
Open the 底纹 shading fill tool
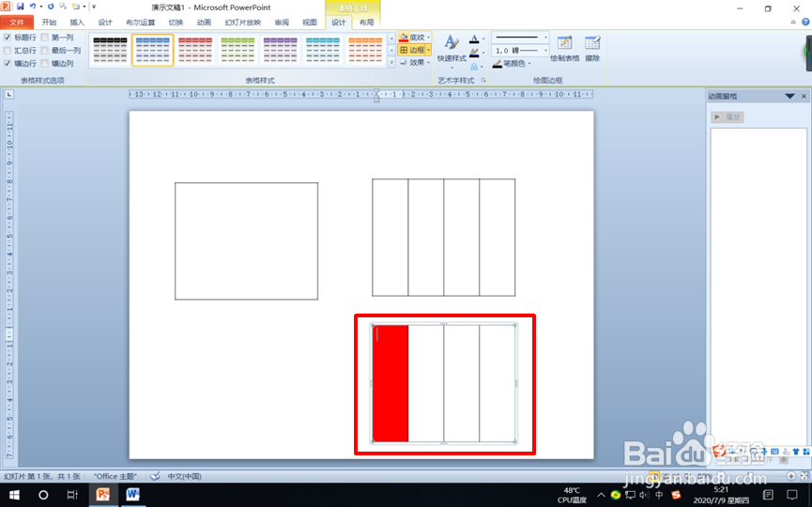tap(414, 38)
